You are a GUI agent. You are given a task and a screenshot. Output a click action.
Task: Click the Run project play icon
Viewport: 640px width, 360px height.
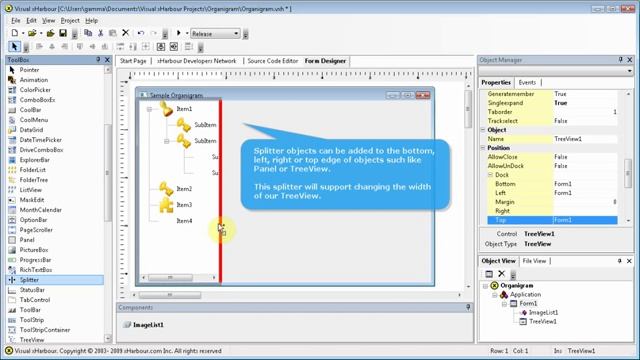coord(178,33)
